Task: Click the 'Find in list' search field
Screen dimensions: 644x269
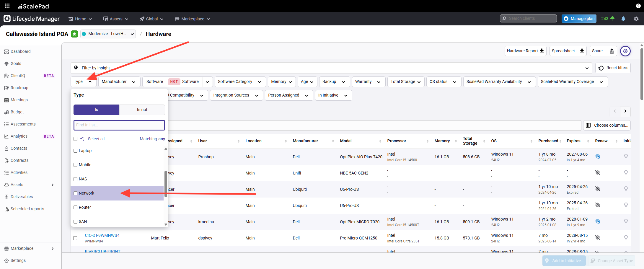Action: coord(119,125)
